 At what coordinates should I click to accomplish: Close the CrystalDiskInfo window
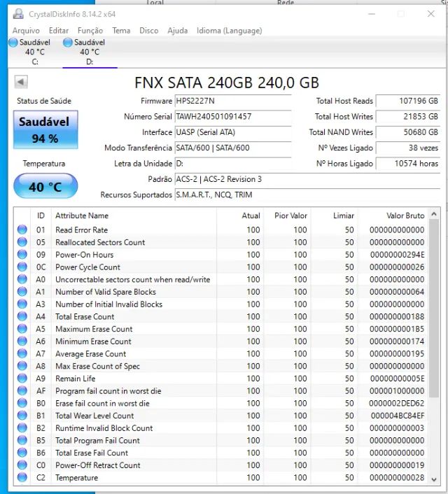coord(431,14)
